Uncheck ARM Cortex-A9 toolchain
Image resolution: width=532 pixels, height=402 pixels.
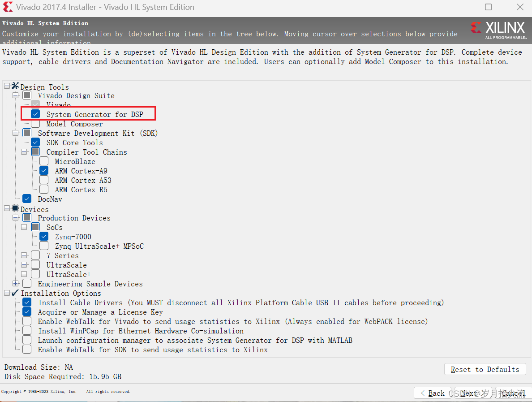click(44, 170)
